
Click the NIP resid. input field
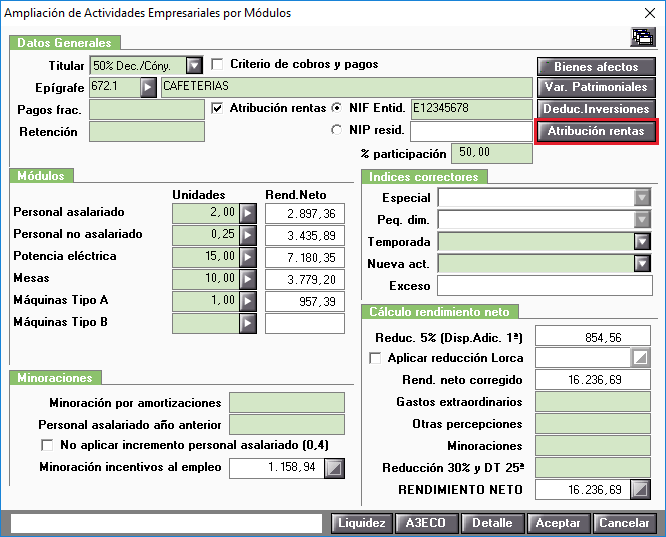tap(471, 132)
